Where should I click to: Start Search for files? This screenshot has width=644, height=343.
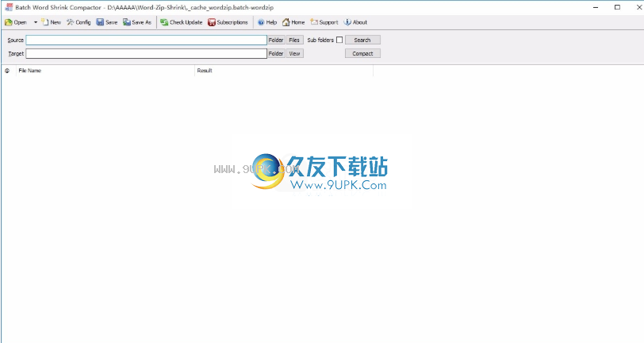pyautogui.click(x=362, y=40)
